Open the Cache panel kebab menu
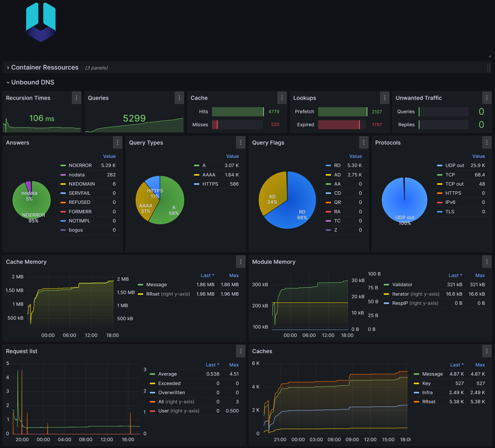Viewport: 495px width, 448px height. tap(282, 98)
